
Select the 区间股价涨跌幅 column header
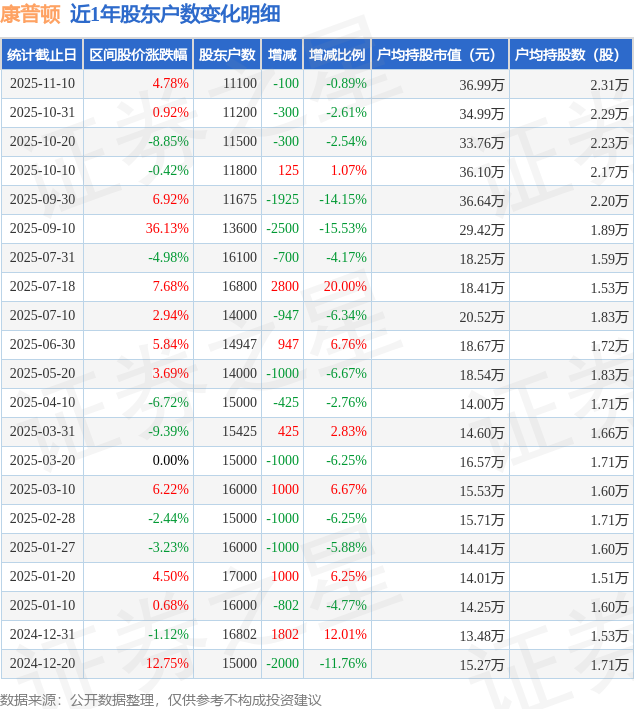137,55
